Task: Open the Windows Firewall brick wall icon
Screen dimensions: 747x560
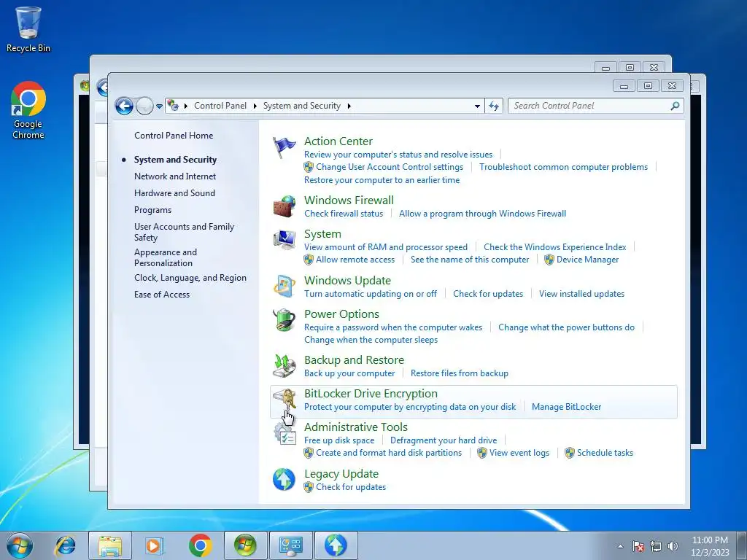Action: [x=285, y=206]
